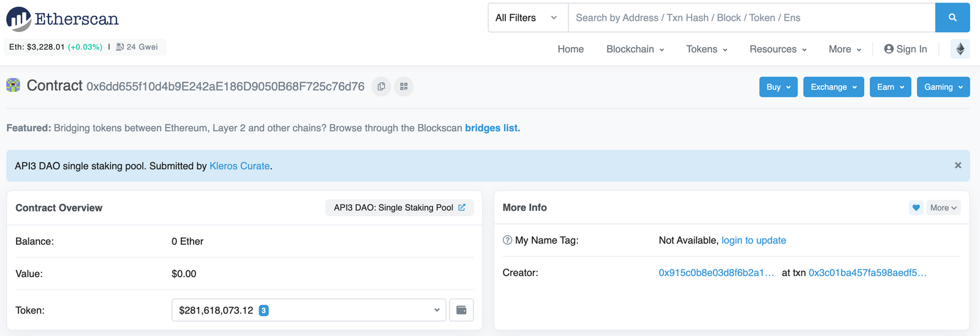This screenshot has width=980, height=336.
Task: Open the More dropdown in More Info
Action: click(943, 208)
